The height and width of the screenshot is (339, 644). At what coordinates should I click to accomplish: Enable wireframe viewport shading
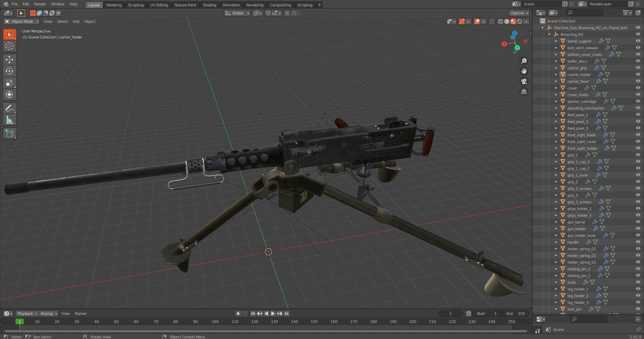pos(500,21)
